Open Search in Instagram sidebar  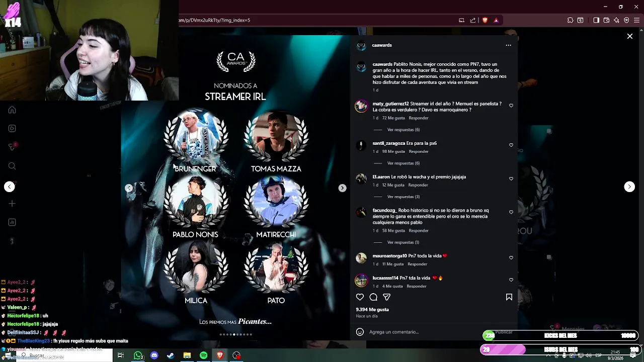[12, 166]
